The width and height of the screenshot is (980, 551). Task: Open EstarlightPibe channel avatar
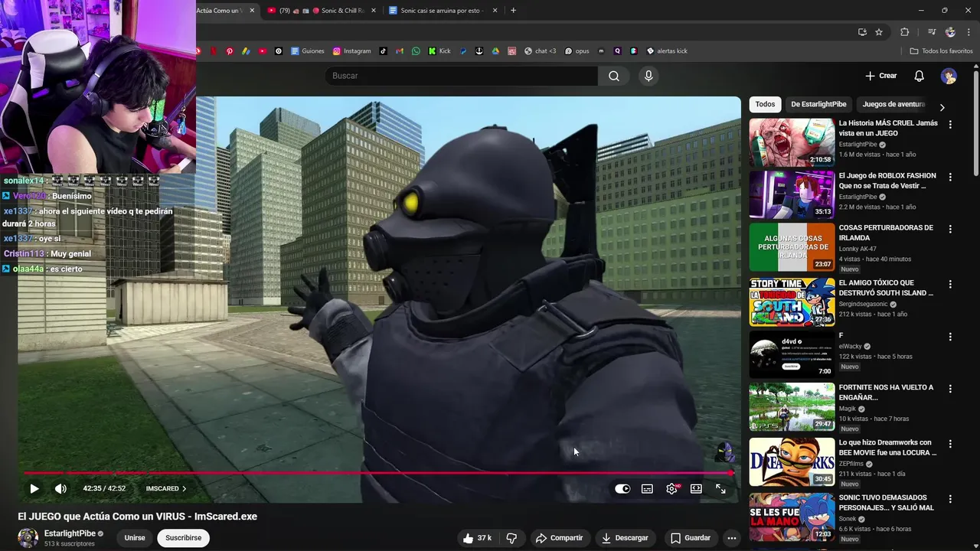click(28, 538)
